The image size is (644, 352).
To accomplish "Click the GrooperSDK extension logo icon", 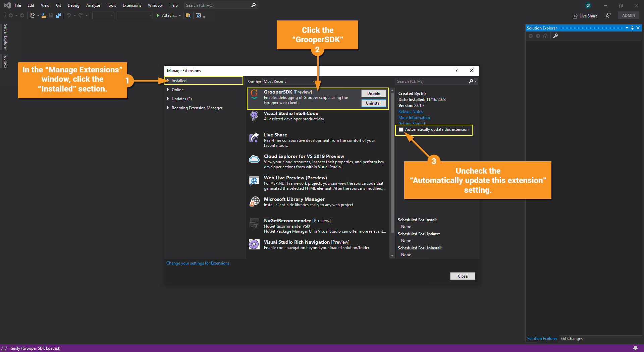I will pos(254,95).
